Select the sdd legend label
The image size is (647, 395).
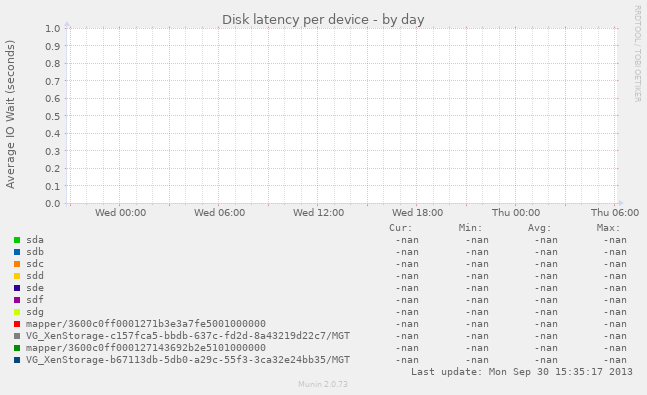[x=35, y=276]
